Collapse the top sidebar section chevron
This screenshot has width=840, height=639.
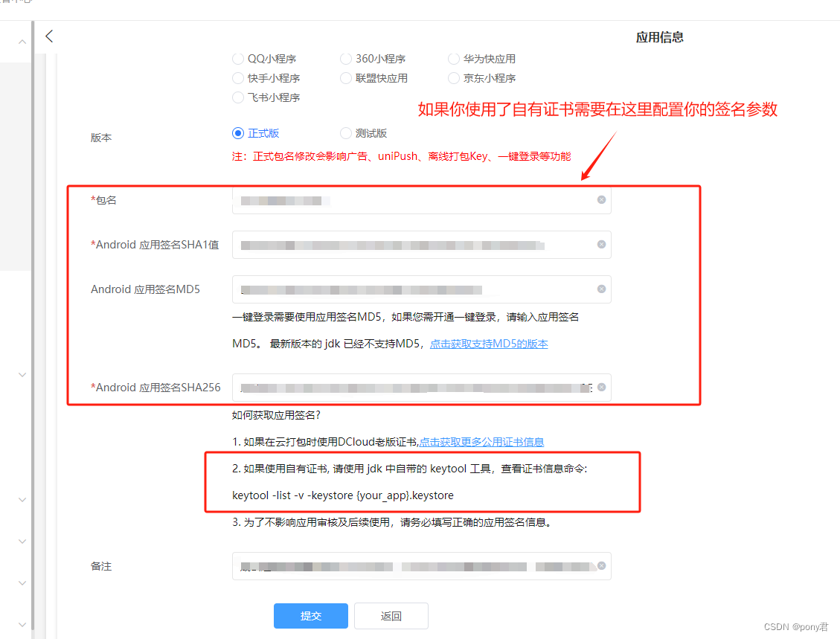(22, 42)
